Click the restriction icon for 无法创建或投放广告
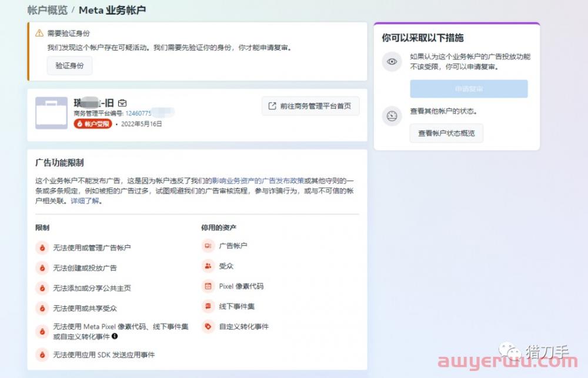 [42, 268]
